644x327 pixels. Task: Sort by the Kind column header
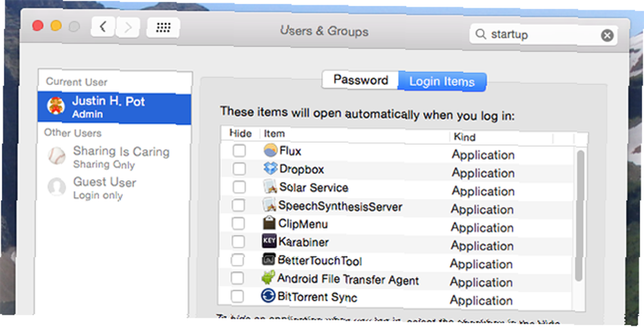click(464, 137)
